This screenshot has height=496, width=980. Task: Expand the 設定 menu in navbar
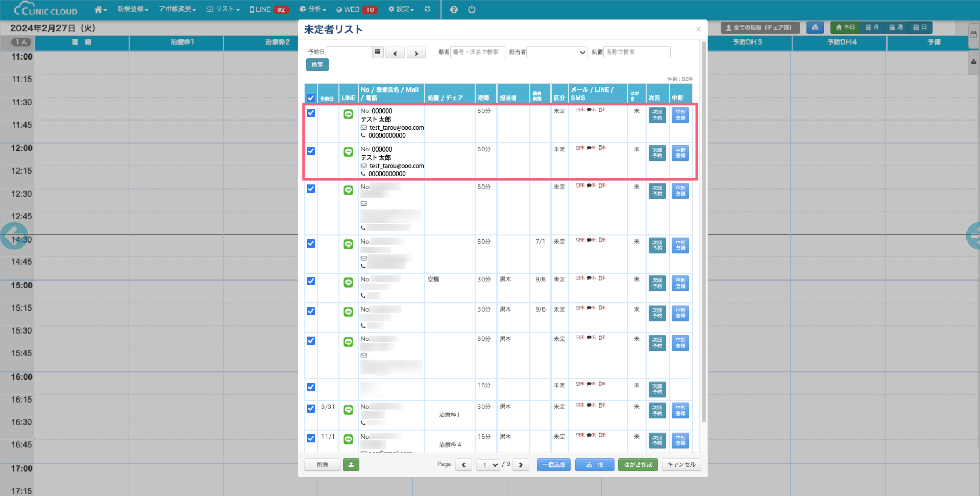tap(401, 9)
